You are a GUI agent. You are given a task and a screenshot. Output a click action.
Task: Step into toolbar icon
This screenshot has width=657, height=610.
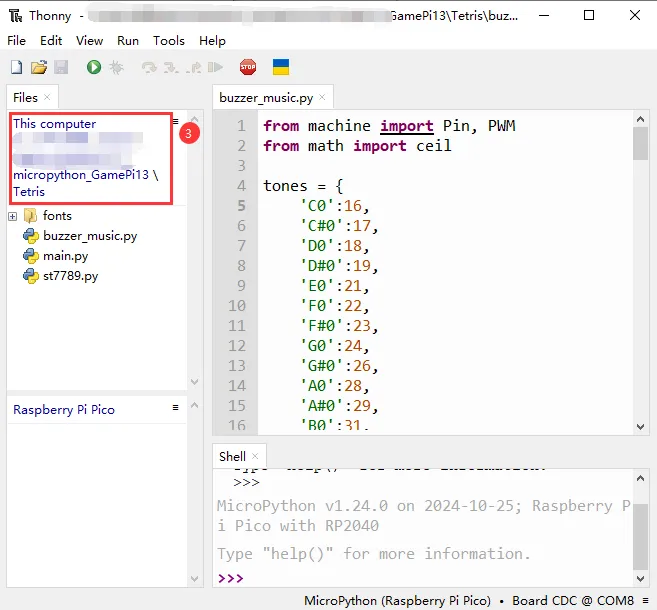click(171, 67)
